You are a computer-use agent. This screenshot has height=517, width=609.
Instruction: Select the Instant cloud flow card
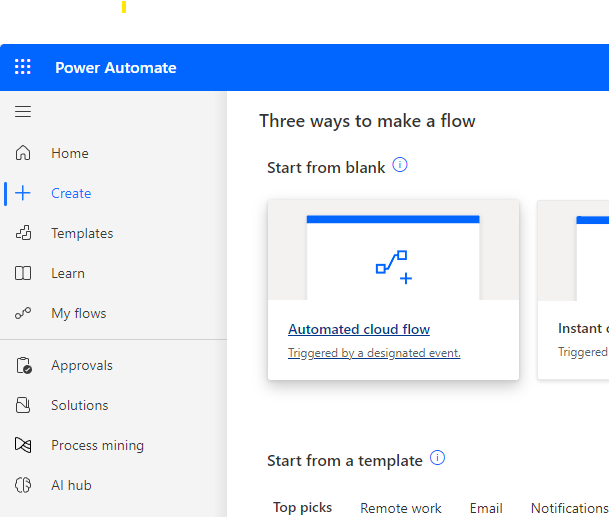click(573, 290)
